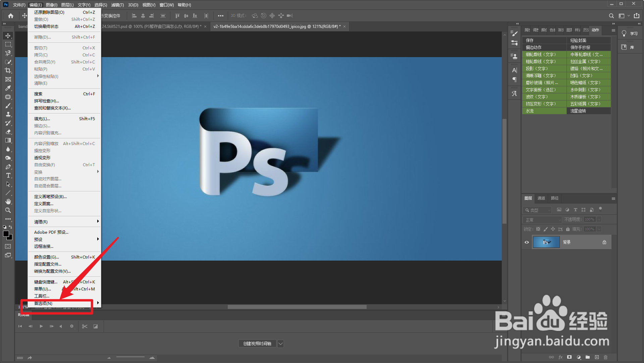
Task: Click the 背景 layer thumbnail
Action: (x=546, y=242)
